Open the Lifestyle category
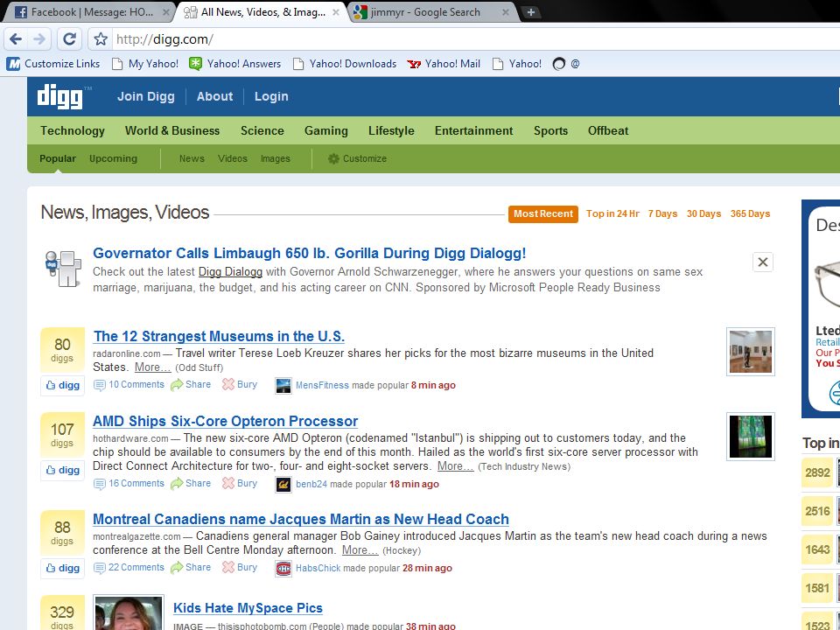The width and height of the screenshot is (840, 630). [x=392, y=130]
